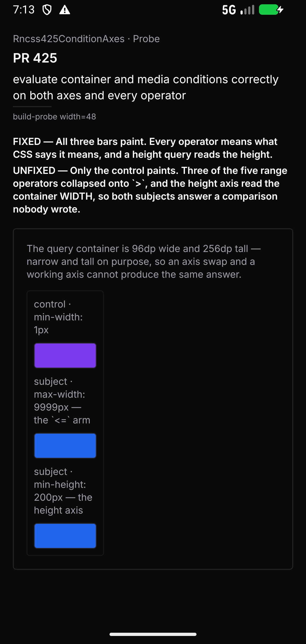Image resolution: width=306 pixels, height=644 pixels.
Task: Tap the 7:13 clock in status bar
Action: pos(24,10)
